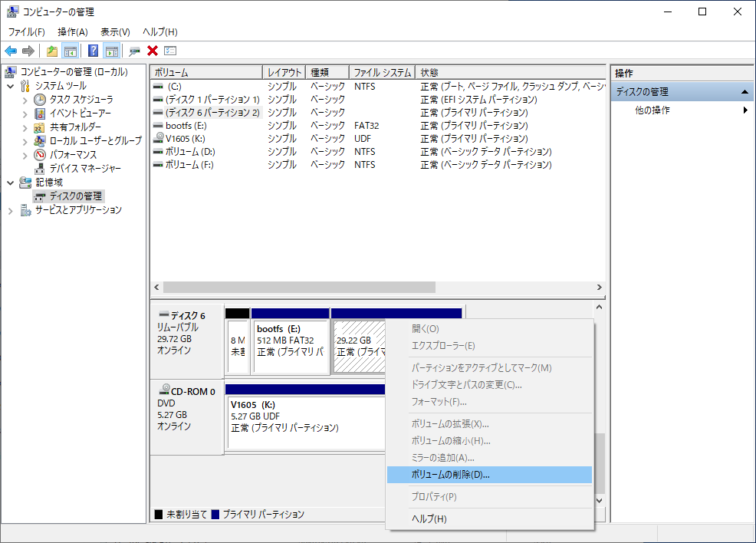Choose Delete Volume (ボリュームの削除) in context menu

489,475
